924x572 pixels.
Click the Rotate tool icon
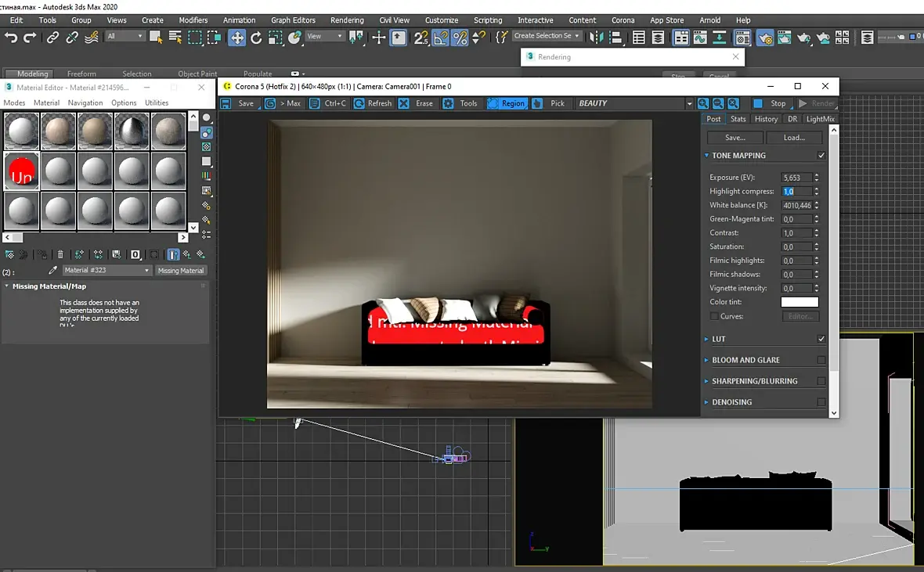pos(256,37)
